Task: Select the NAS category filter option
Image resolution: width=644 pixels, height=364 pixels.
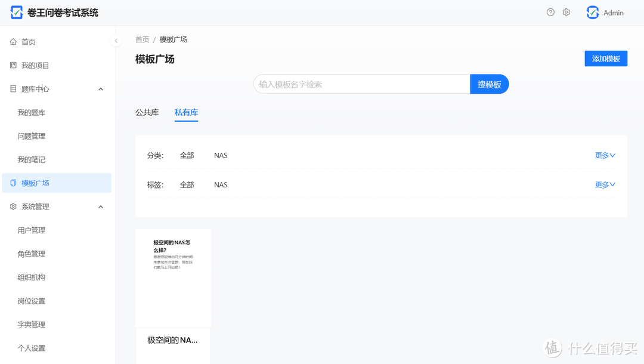Action: [220, 155]
